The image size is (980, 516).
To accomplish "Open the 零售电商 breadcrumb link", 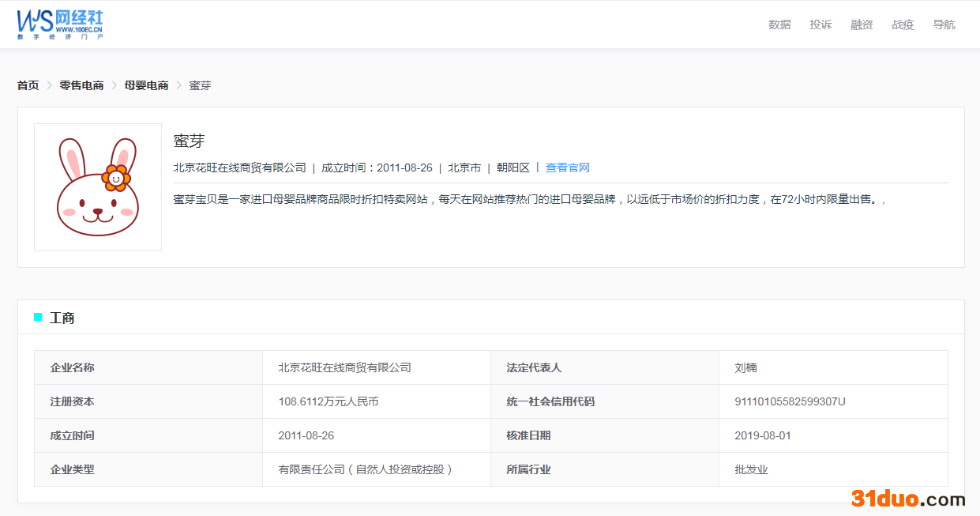I will pos(81,85).
